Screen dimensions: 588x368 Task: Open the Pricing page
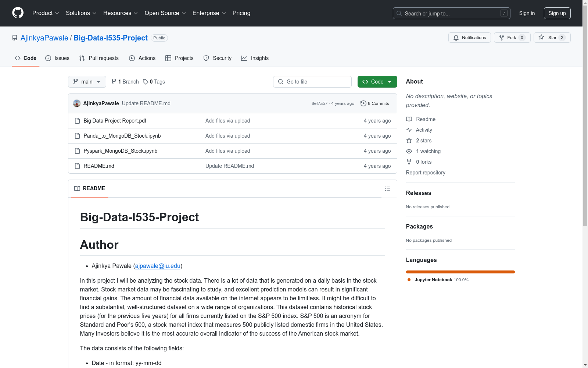(241, 13)
